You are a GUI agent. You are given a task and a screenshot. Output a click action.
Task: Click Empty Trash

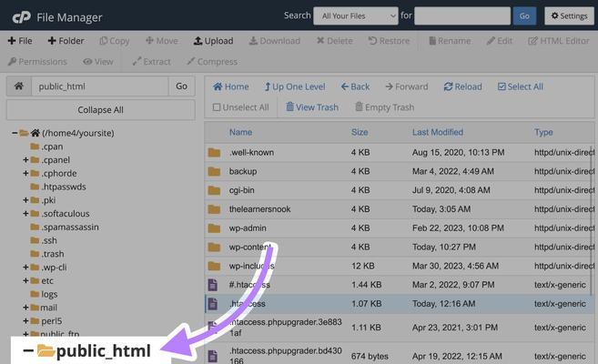(x=384, y=107)
